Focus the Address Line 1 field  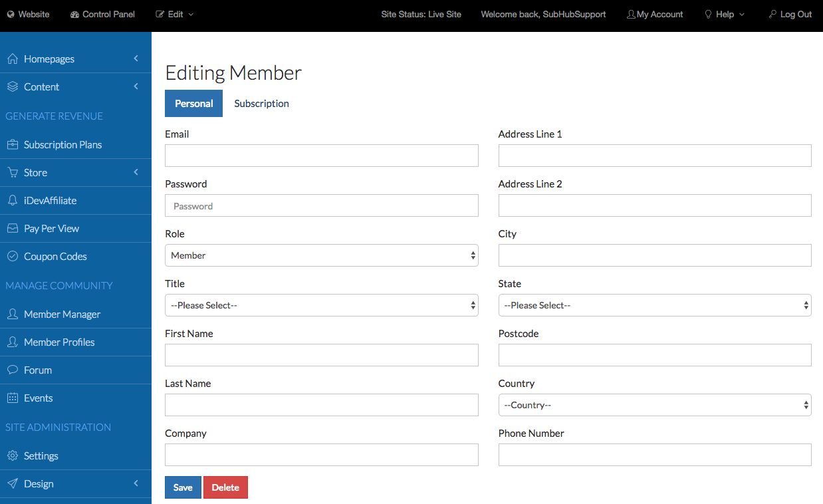click(x=655, y=156)
